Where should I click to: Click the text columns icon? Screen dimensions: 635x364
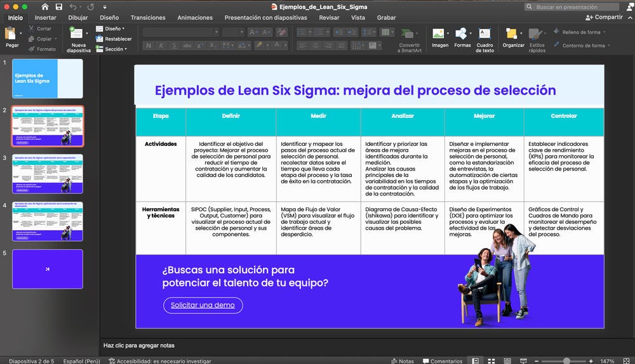point(386,32)
